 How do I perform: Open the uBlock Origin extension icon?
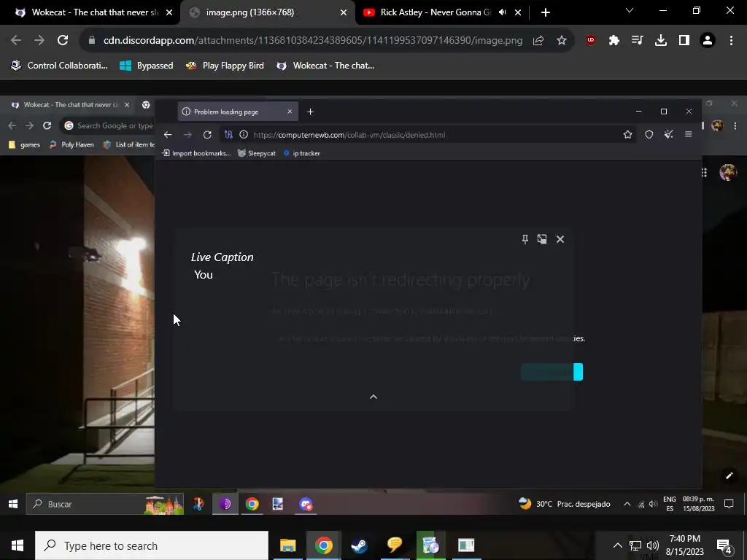pos(591,41)
